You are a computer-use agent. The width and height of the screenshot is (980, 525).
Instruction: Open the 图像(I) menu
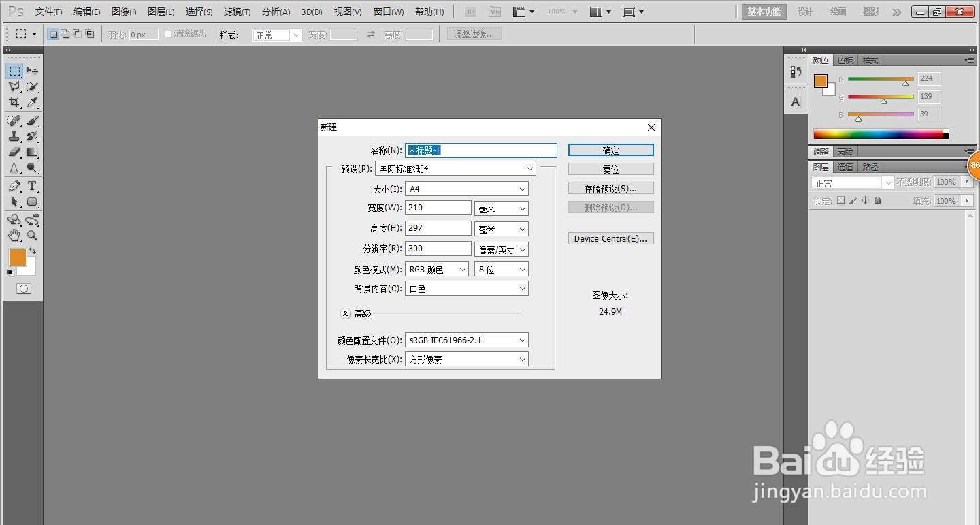tap(124, 12)
